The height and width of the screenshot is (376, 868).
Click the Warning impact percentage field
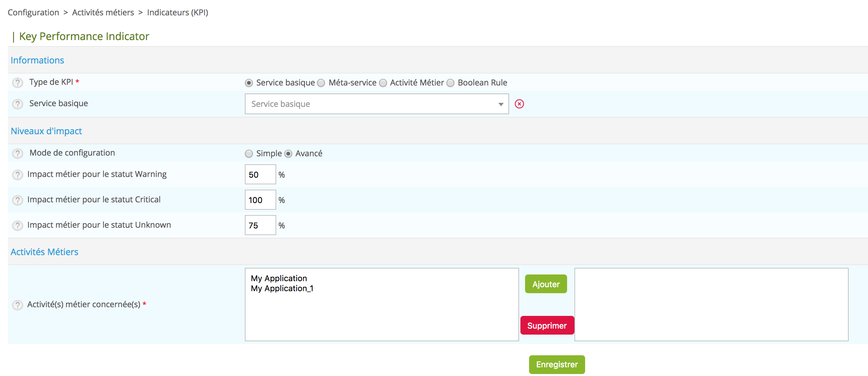[260, 174]
